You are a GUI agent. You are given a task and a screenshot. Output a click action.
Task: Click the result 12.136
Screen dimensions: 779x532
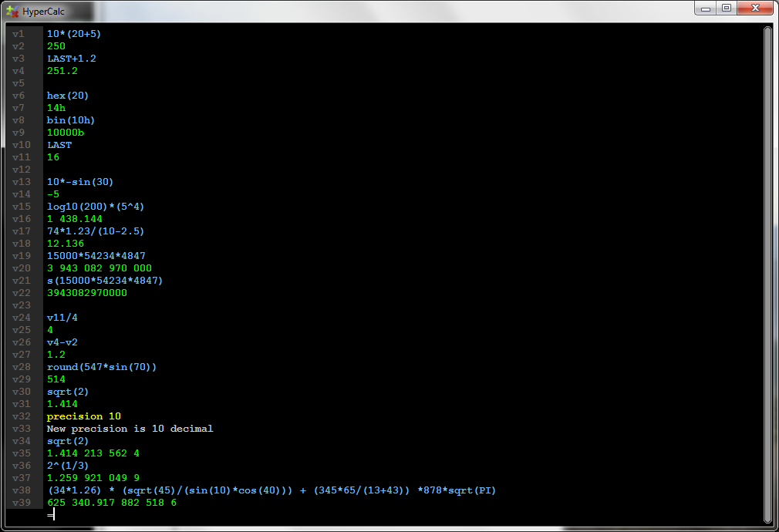pyautogui.click(x=66, y=244)
